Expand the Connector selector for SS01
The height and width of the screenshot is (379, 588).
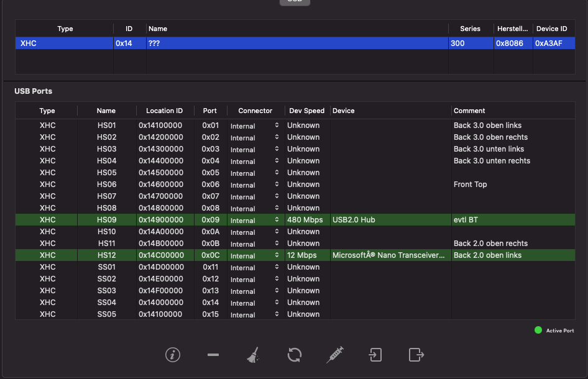click(255, 268)
